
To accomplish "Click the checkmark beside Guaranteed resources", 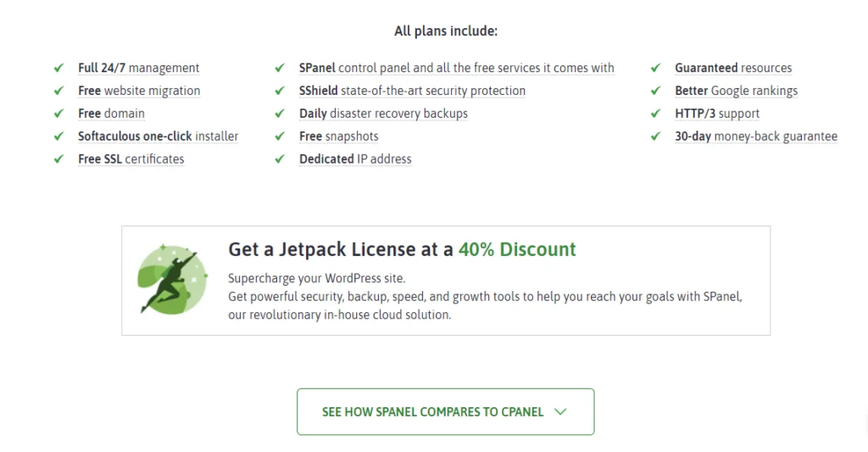I will point(656,68).
